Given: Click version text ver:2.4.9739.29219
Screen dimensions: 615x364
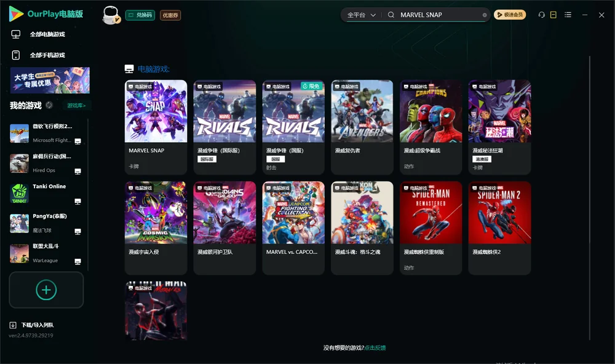Looking at the screenshot, I should [31, 335].
